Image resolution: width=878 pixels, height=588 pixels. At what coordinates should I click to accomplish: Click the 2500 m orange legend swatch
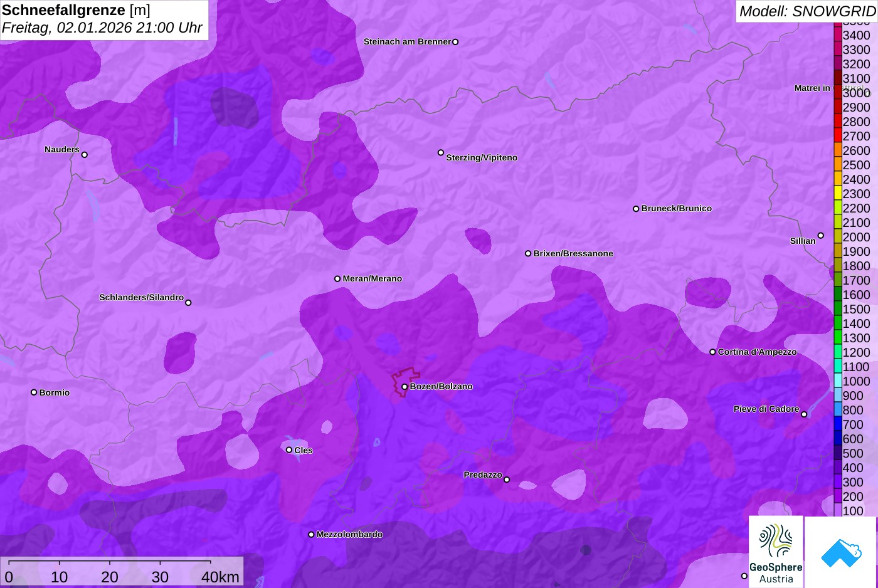point(838,164)
